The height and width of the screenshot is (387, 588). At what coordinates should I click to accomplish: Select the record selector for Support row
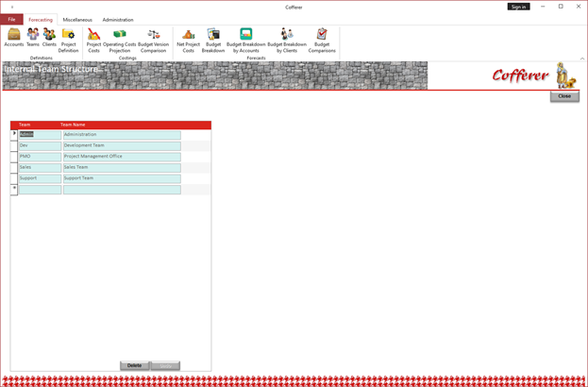pos(14,178)
